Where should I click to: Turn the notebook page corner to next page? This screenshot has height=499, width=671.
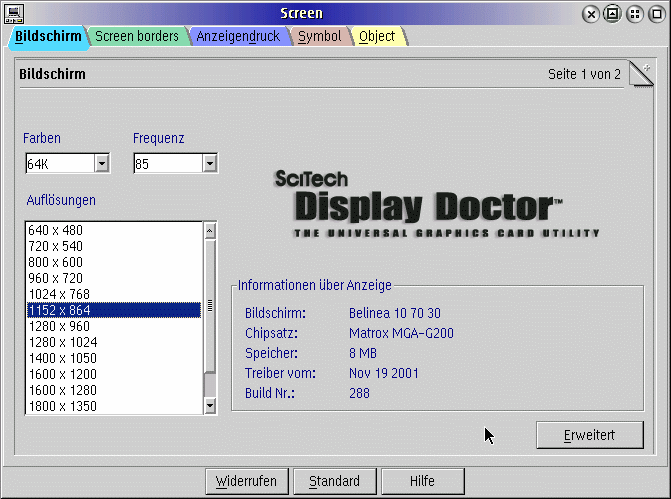(x=641, y=74)
